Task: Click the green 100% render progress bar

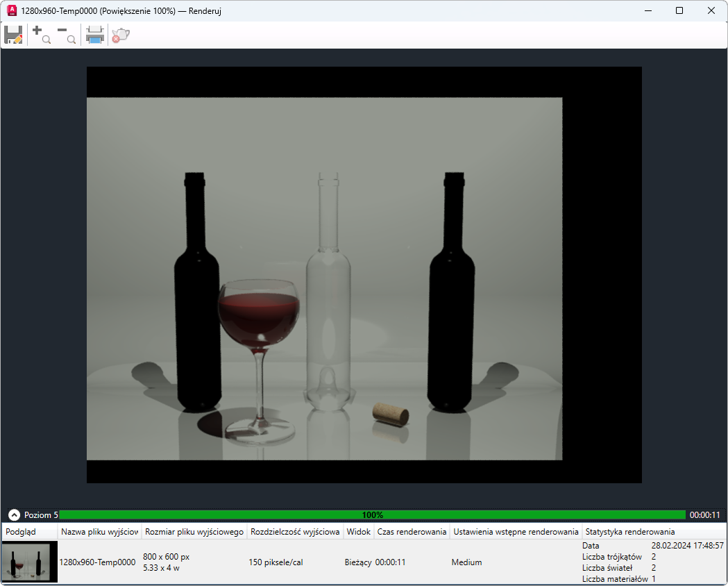Action: (373, 515)
